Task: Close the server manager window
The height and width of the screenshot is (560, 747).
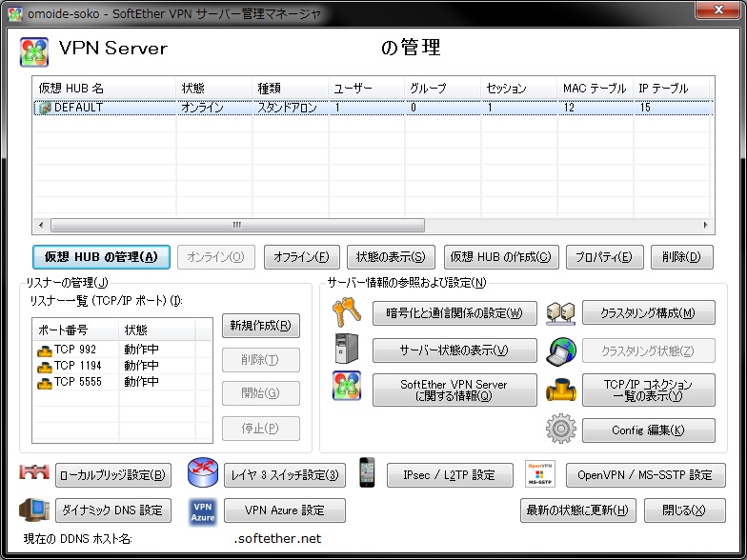Action: coord(718,10)
